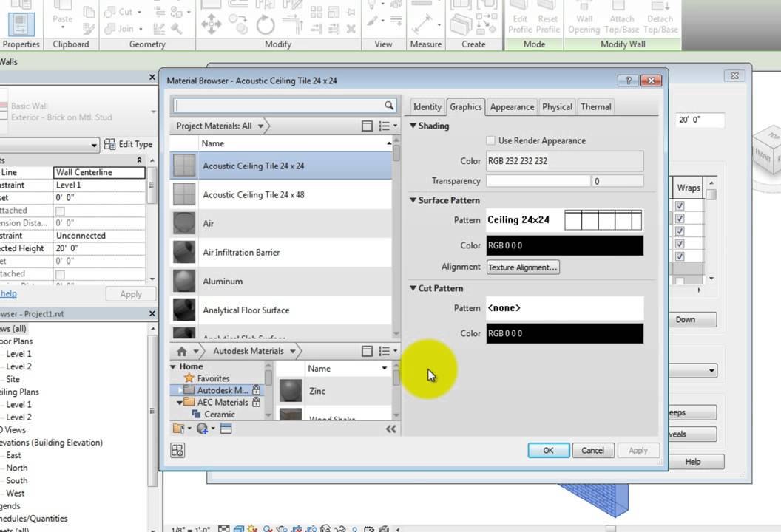Click Cancel in Material Browser
The image size is (781, 532).
pos(592,451)
